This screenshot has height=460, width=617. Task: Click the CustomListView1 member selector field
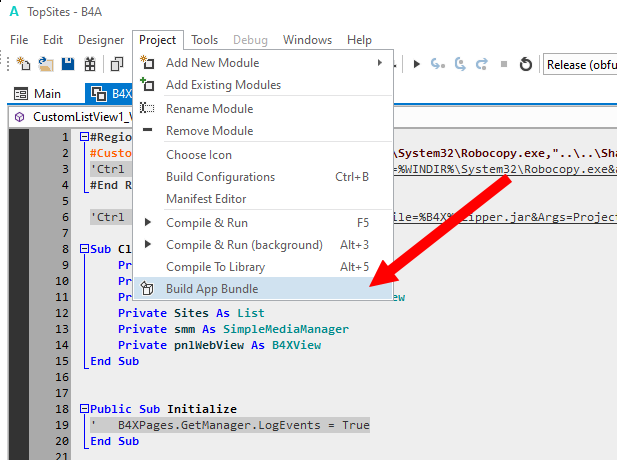point(71,117)
